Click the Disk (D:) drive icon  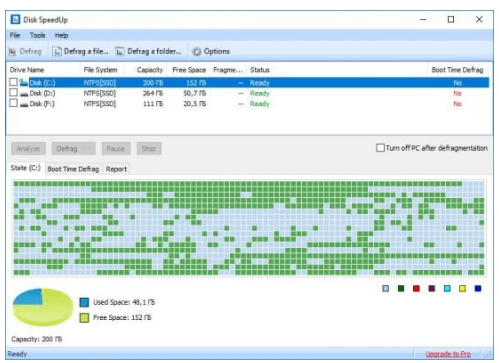point(24,94)
